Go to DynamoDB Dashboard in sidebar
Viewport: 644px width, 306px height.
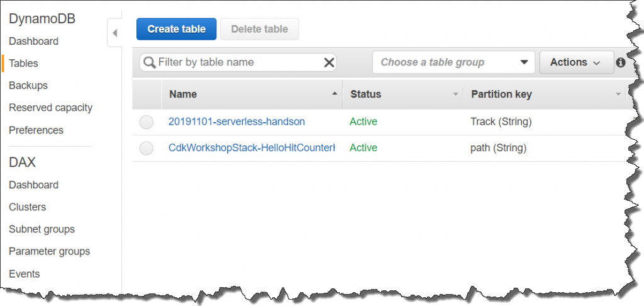tap(34, 41)
